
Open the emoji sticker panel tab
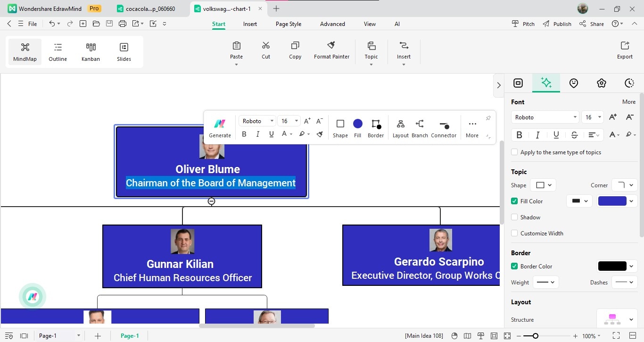click(x=574, y=83)
